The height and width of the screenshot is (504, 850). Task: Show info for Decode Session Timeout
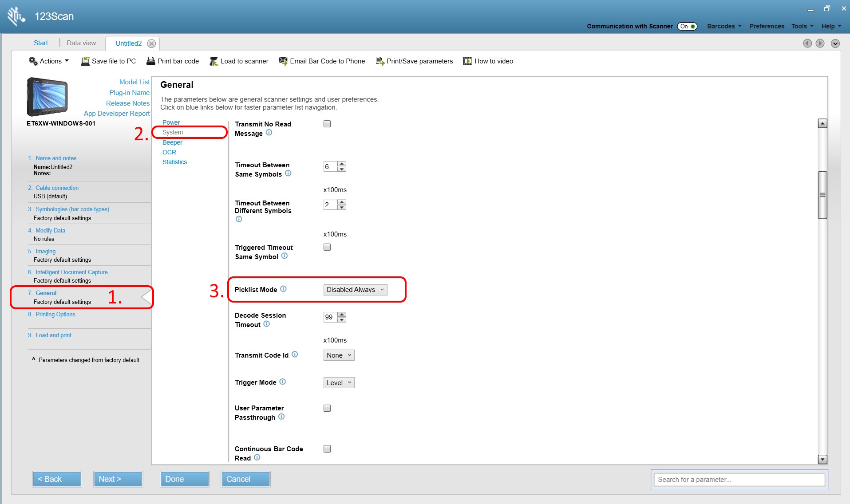[266, 324]
